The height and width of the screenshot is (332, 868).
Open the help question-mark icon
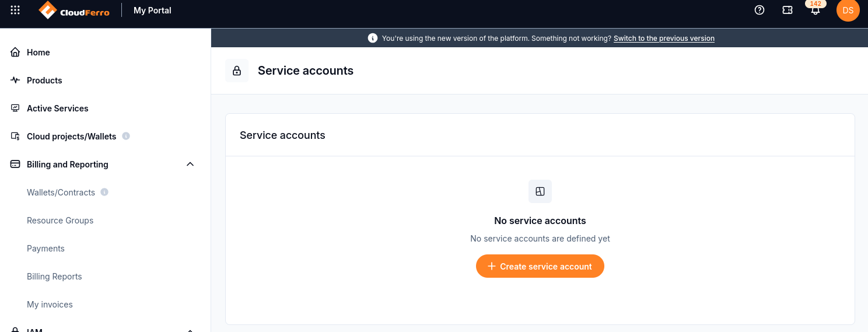[759, 10]
